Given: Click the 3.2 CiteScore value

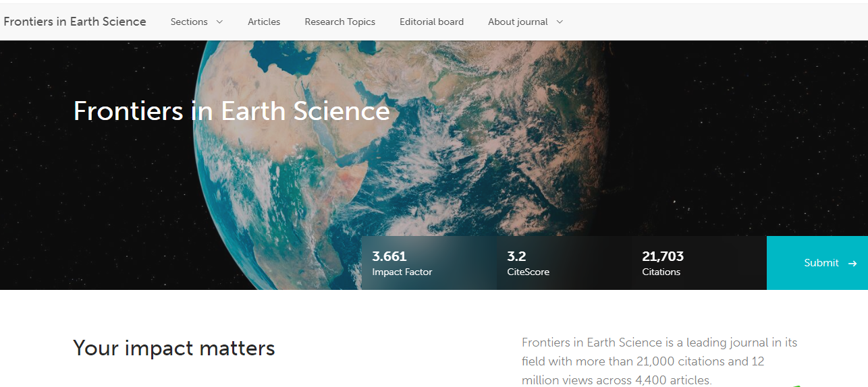Looking at the screenshot, I should coord(516,256).
